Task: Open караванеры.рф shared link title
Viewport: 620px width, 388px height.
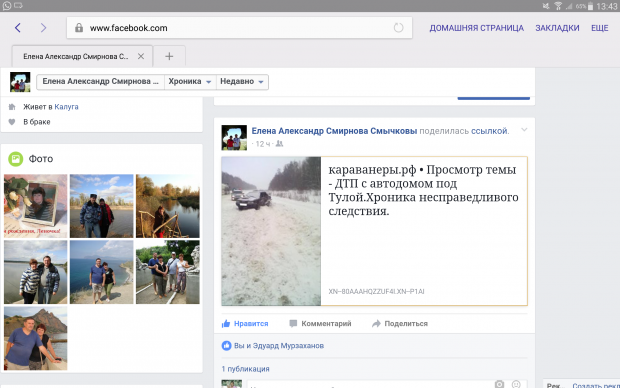Action: coord(423,190)
